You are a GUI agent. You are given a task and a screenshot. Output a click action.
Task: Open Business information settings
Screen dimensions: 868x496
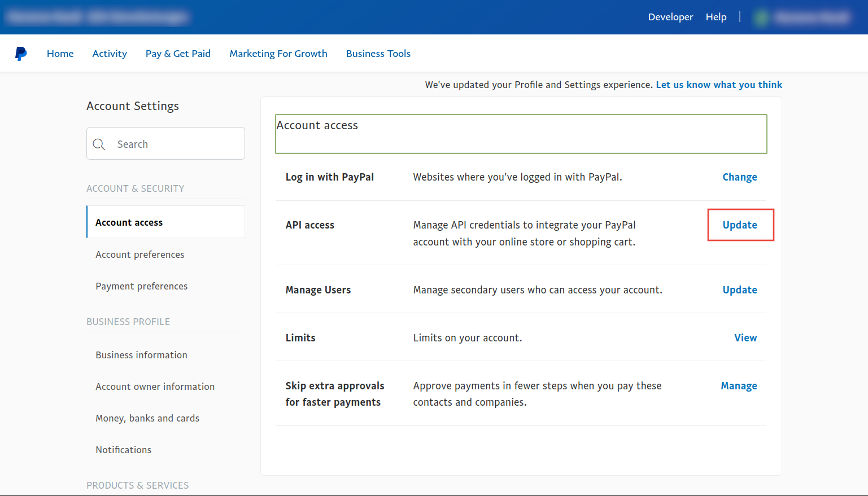(141, 355)
